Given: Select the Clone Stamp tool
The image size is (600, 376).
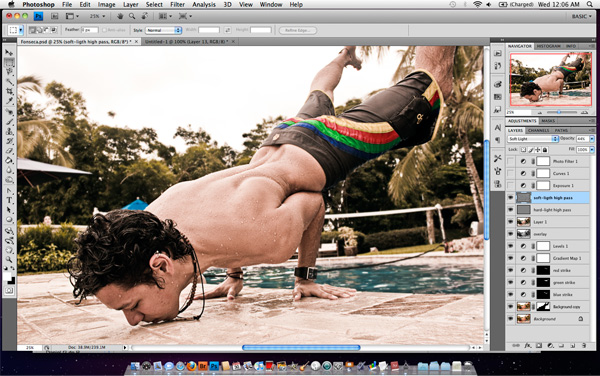Looking at the screenshot, I should (x=9, y=132).
